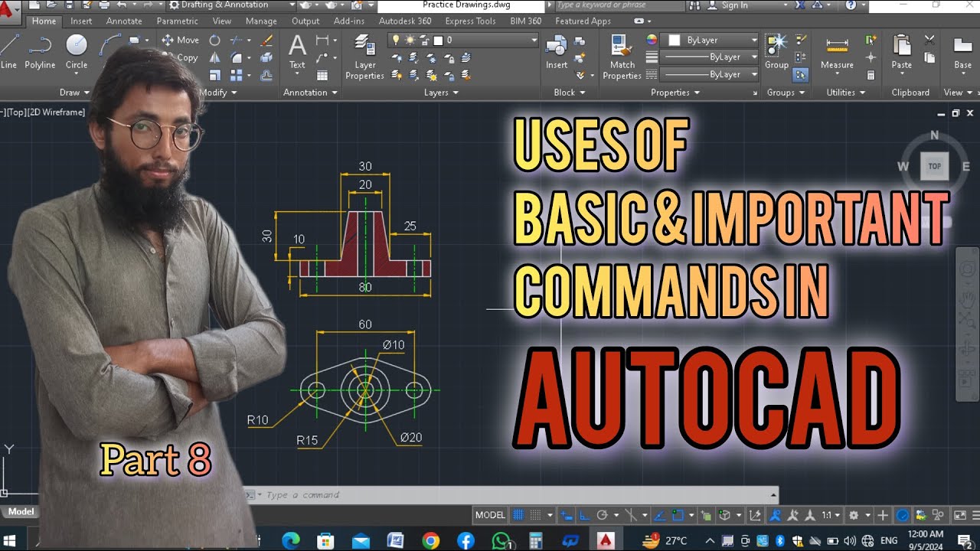980x551 pixels.
Task: Click the keyword search field
Action: 621,5
